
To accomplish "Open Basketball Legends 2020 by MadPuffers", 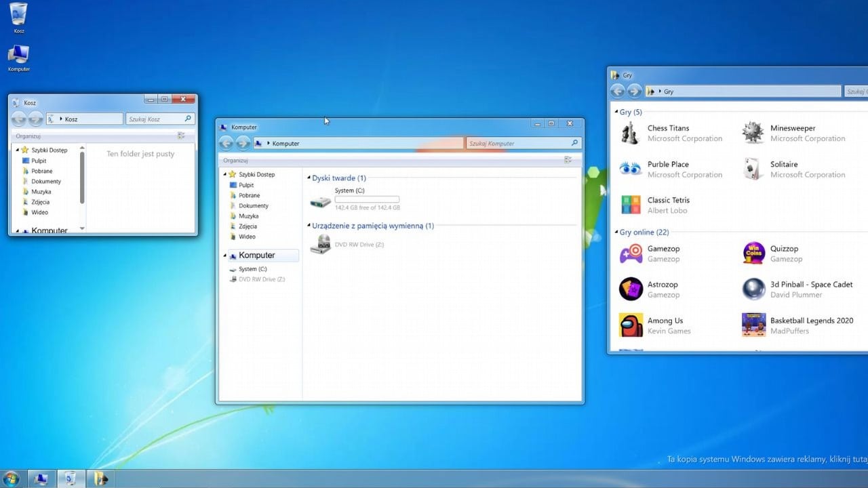I will coord(812,320).
